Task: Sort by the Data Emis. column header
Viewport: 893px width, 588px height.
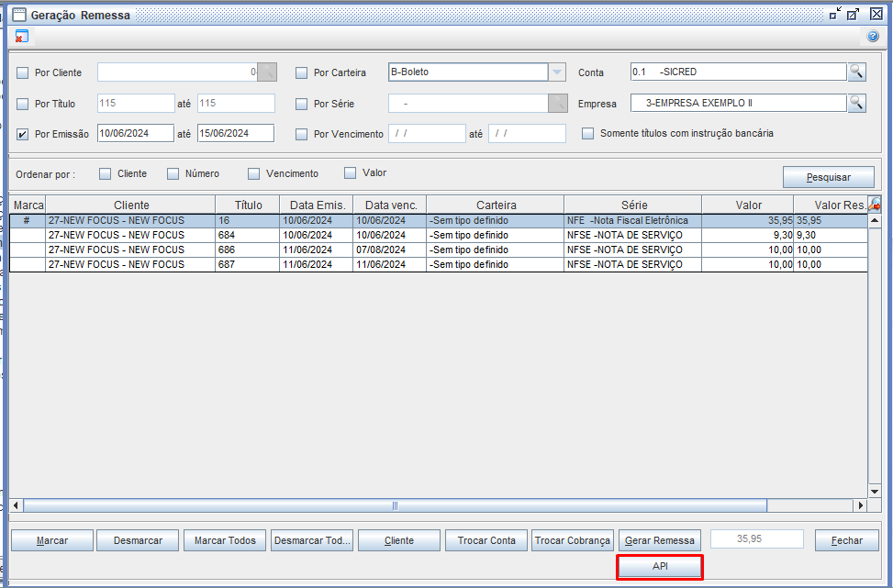Action: pos(317,205)
